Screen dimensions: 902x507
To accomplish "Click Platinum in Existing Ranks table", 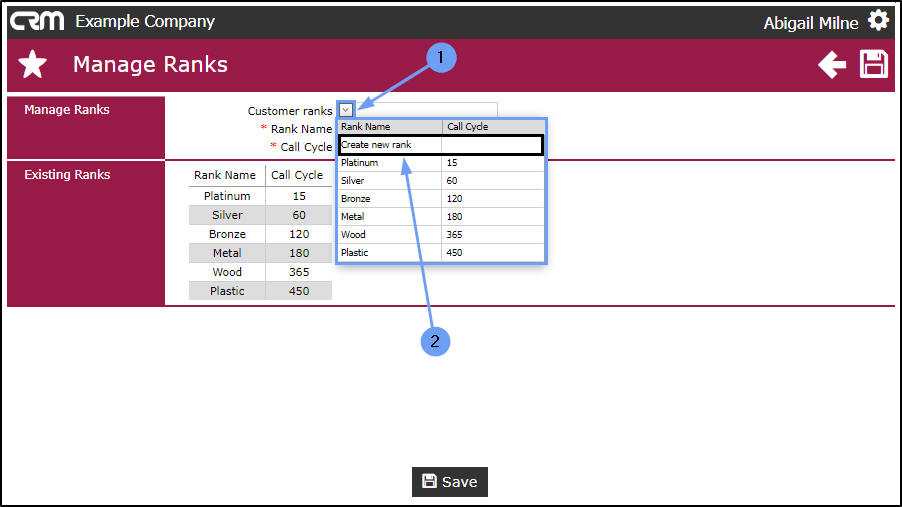I will click(x=227, y=196).
